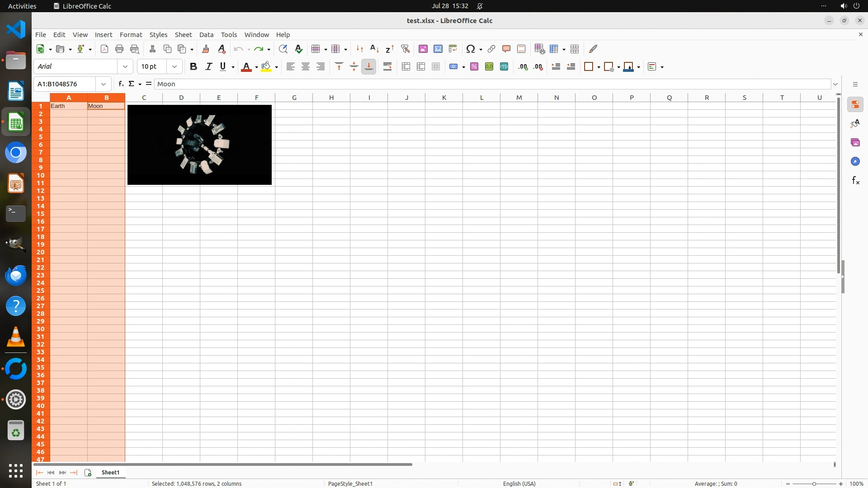Open the sidebar Navigator panel icon
The image size is (868, 488).
(855, 161)
